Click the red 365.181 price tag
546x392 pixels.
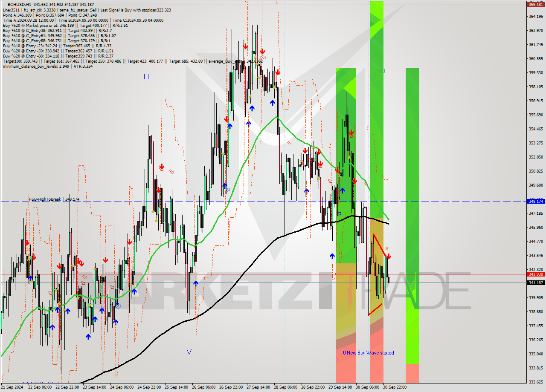(535, 4)
